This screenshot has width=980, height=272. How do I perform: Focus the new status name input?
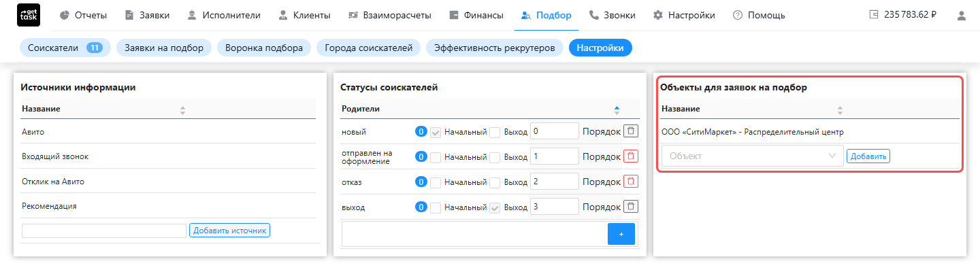click(474, 234)
